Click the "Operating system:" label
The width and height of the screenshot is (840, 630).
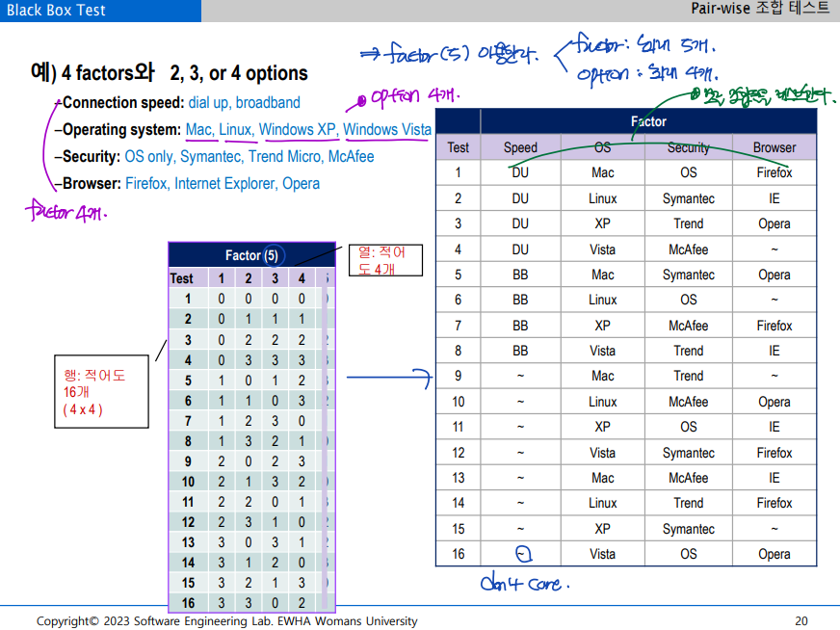pyautogui.click(x=122, y=129)
